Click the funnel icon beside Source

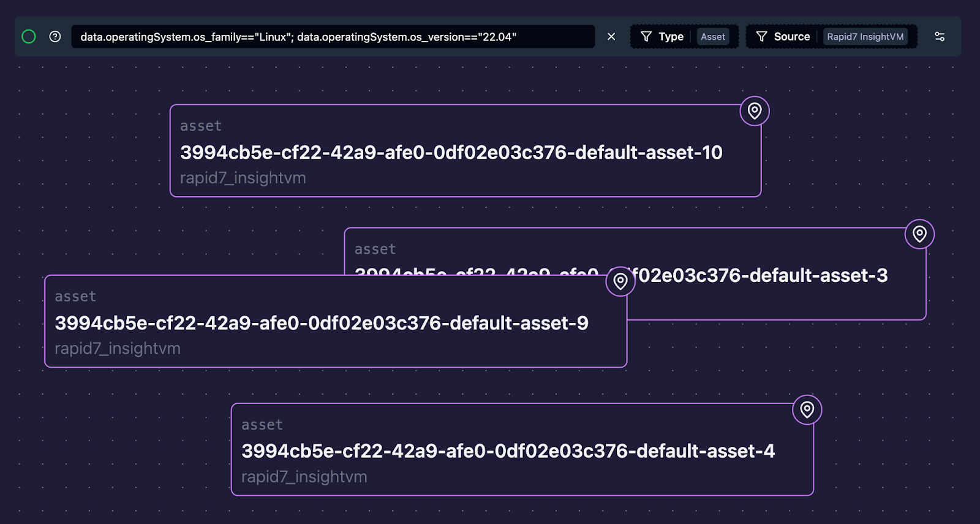pyautogui.click(x=761, y=37)
